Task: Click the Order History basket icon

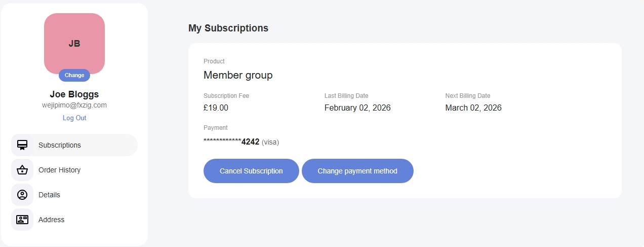Action: click(x=22, y=170)
